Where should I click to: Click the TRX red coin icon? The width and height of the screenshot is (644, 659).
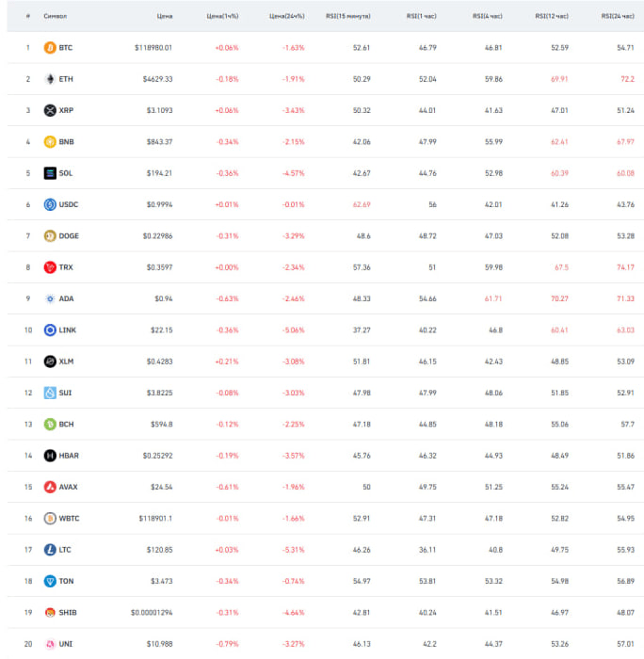coord(50,267)
